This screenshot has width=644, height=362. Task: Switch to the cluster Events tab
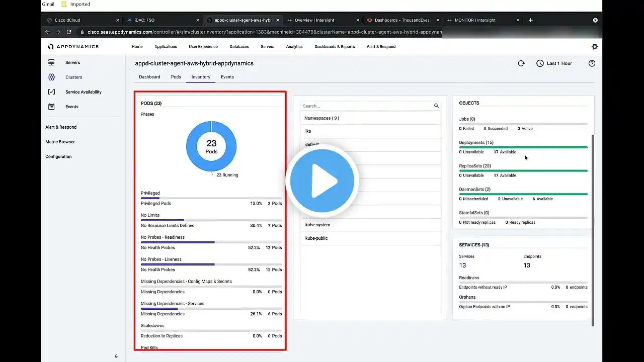(x=227, y=77)
